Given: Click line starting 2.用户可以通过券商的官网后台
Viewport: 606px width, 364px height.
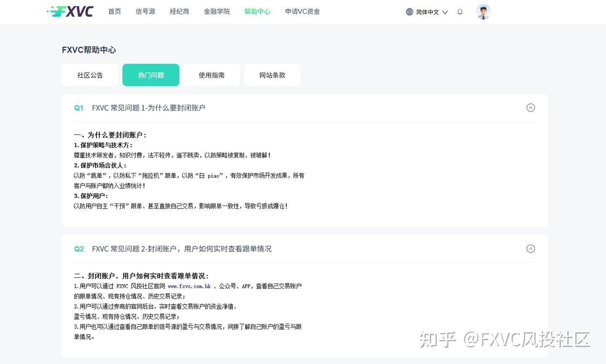Looking at the screenshot, I should click(157, 306).
